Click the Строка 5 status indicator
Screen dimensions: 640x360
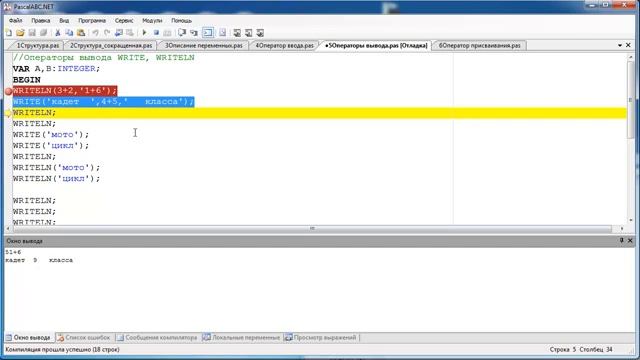[562, 349]
